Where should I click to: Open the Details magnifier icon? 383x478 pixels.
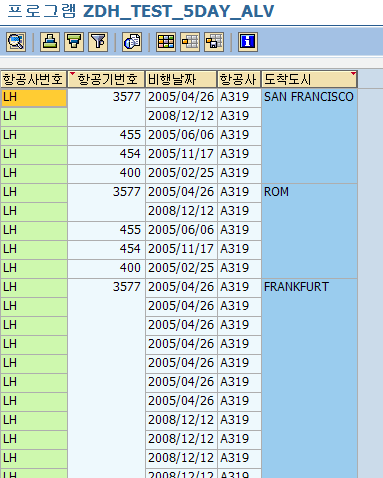(x=16, y=42)
